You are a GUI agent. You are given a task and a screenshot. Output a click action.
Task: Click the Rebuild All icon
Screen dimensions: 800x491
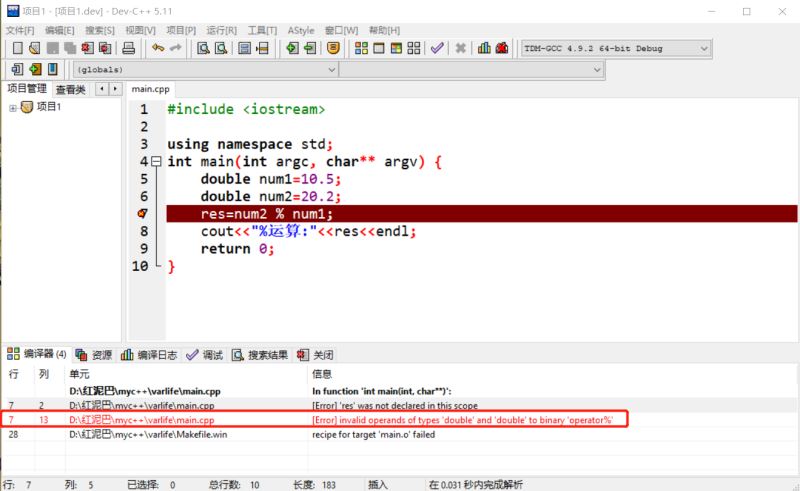point(414,48)
